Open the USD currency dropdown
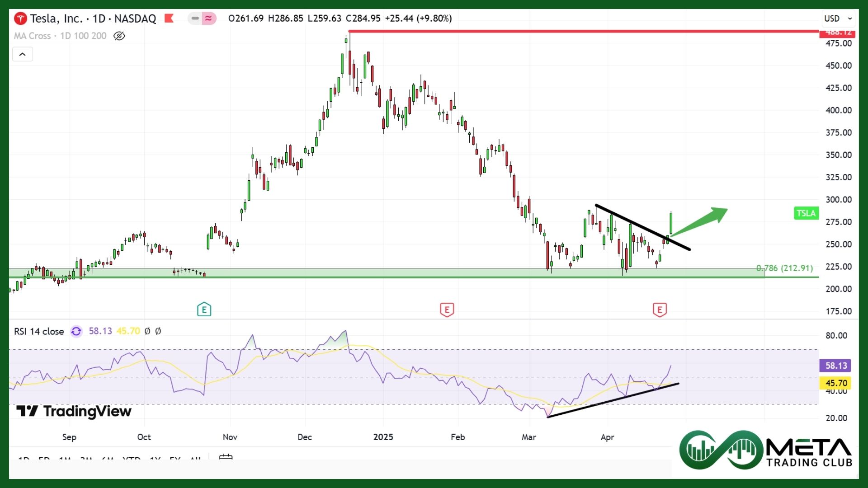 pos(839,19)
